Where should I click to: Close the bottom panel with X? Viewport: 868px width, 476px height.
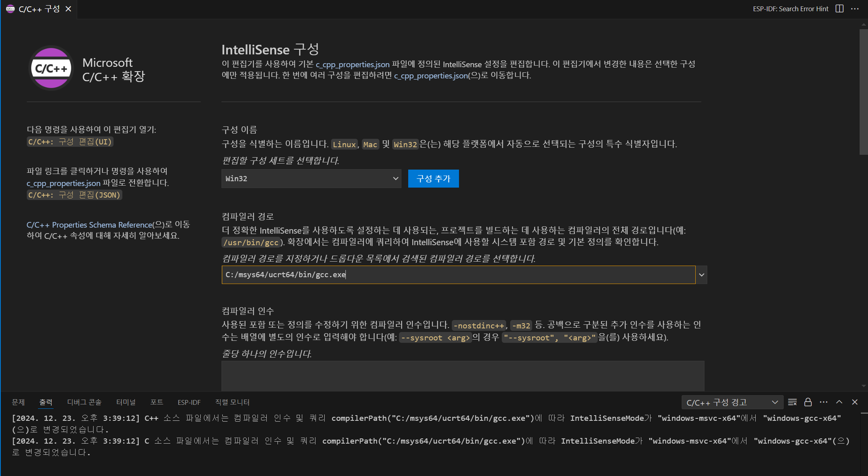(855, 402)
